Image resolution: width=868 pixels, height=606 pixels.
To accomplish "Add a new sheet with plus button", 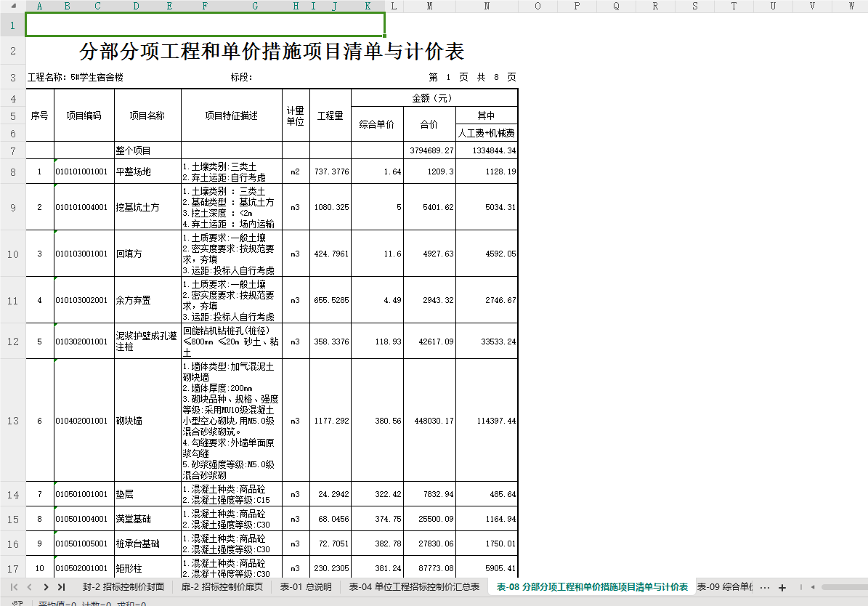I will tap(782, 588).
